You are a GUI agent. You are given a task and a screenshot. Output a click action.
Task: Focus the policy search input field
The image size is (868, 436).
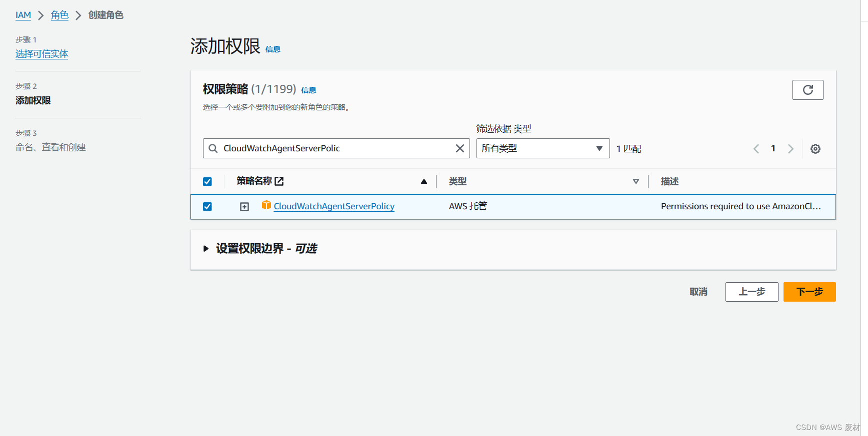(336, 148)
